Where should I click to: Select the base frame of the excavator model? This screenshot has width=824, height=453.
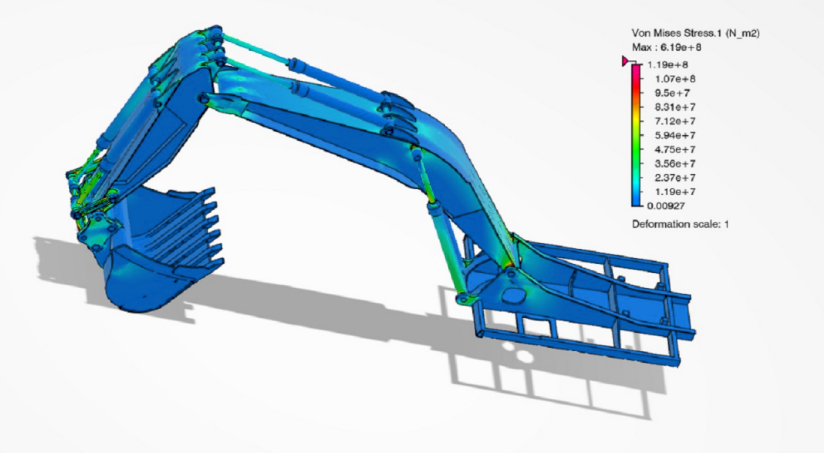tap(578, 300)
